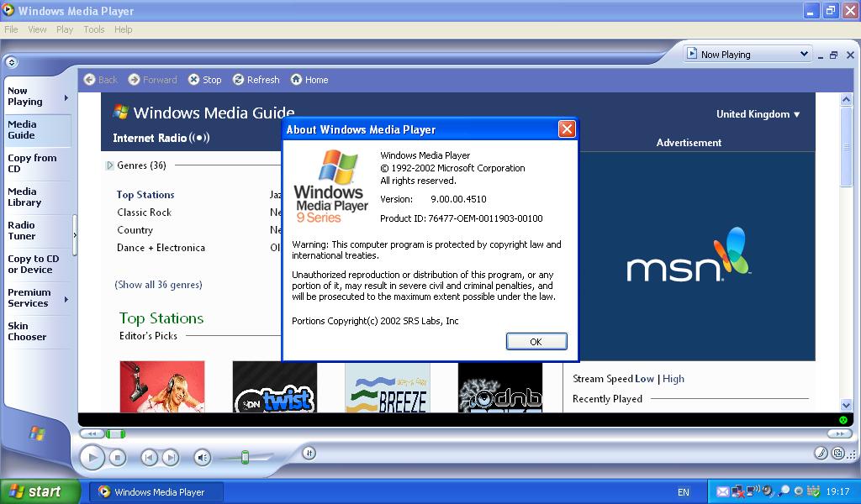Mute the volume speaker icon

click(203, 458)
